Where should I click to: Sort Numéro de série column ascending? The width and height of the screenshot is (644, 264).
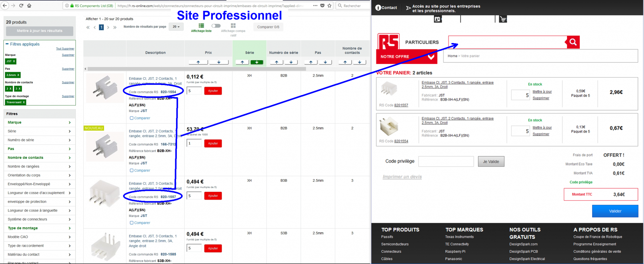[276, 62]
